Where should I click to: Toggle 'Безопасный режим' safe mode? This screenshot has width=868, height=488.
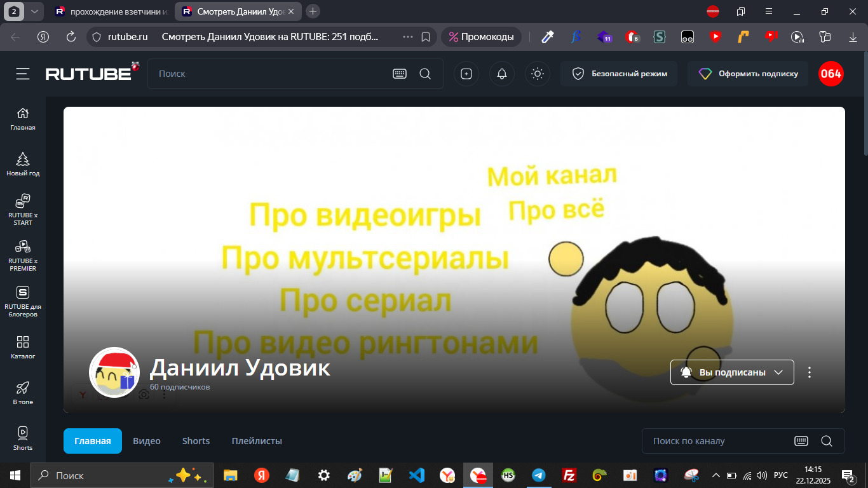[x=618, y=74]
